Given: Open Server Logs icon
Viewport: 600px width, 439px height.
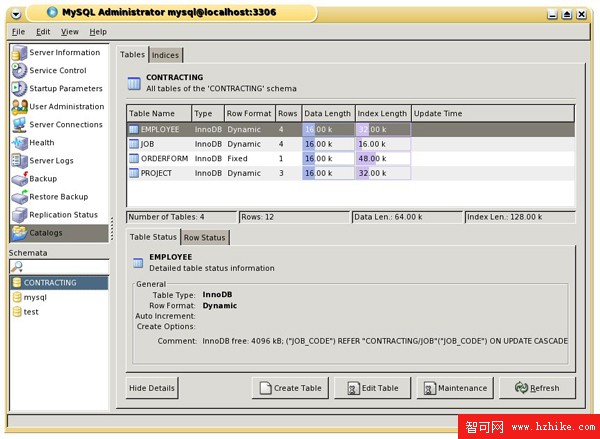Looking at the screenshot, I should tap(19, 161).
